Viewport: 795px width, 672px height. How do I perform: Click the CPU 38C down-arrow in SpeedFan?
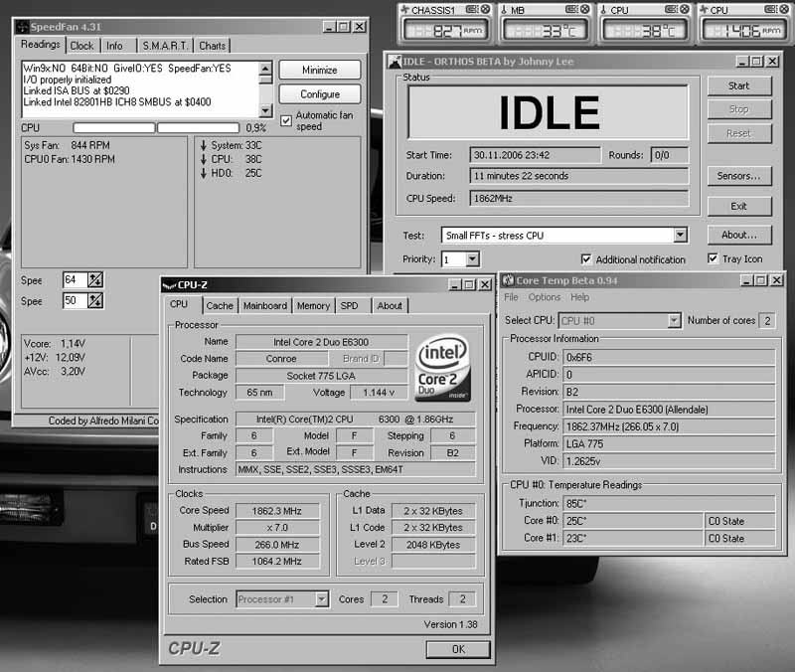pyautogui.click(x=204, y=159)
